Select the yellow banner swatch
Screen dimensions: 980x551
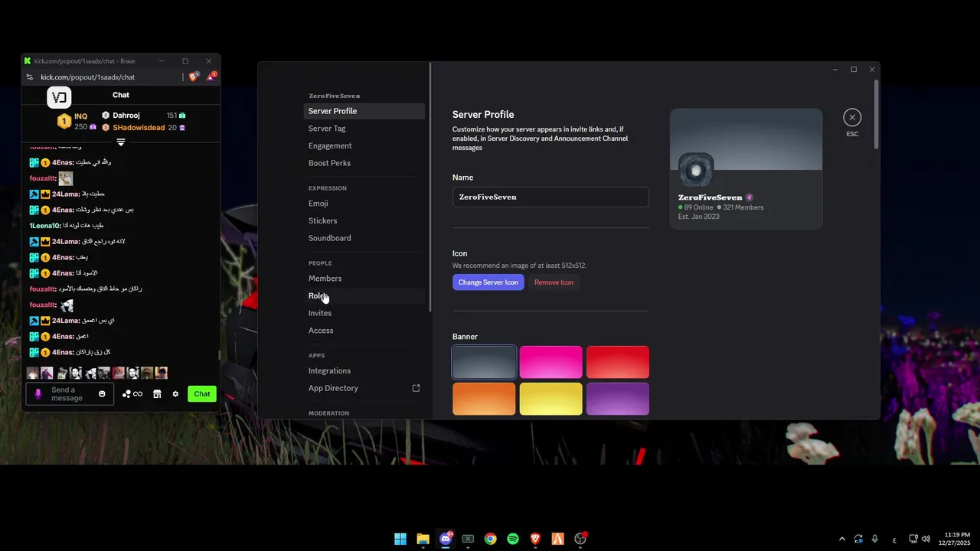(551, 399)
